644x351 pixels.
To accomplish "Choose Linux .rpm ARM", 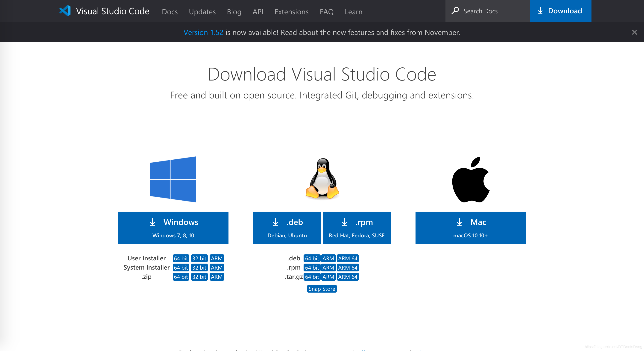I will pyautogui.click(x=328, y=268).
